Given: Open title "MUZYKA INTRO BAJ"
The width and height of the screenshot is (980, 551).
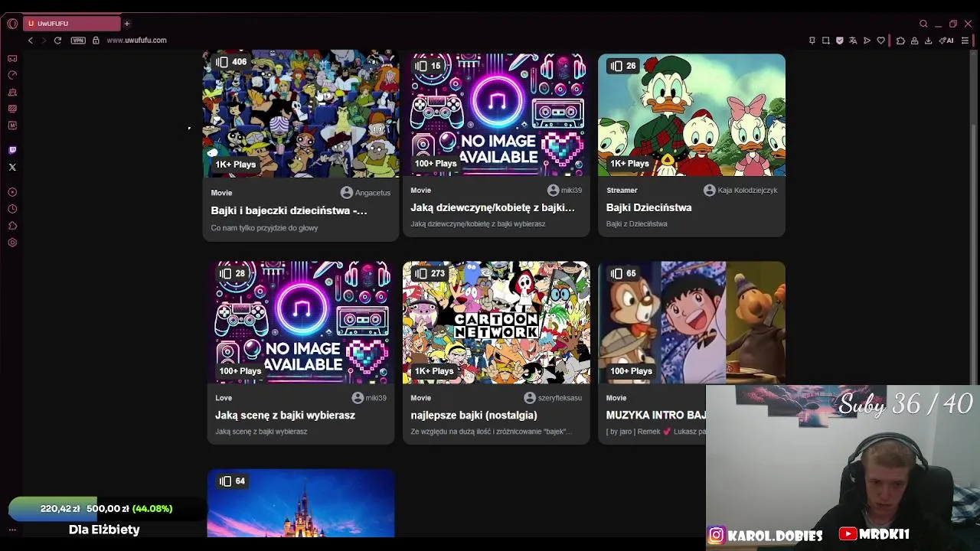Looking at the screenshot, I should click(x=656, y=415).
